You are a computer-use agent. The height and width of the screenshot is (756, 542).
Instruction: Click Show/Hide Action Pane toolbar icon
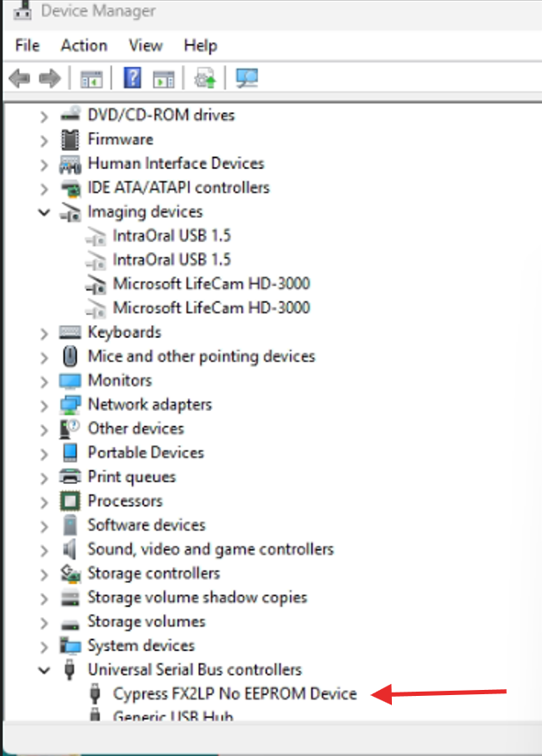coord(164,79)
